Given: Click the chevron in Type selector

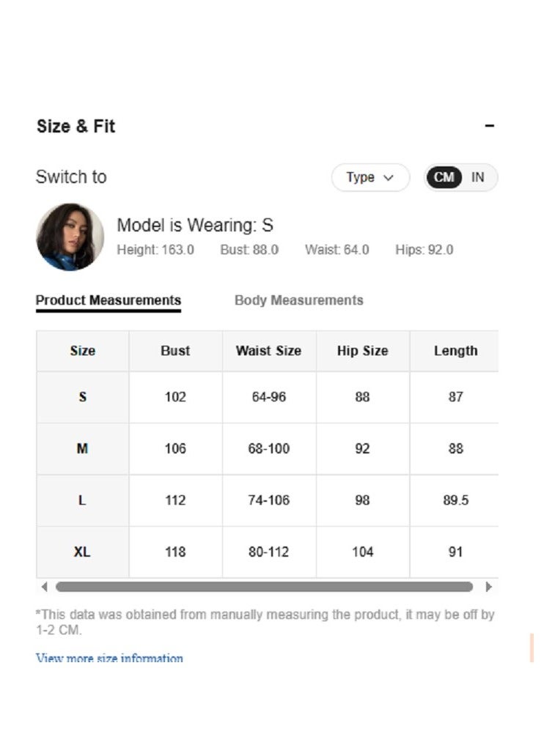Looking at the screenshot, I should 389,178.
